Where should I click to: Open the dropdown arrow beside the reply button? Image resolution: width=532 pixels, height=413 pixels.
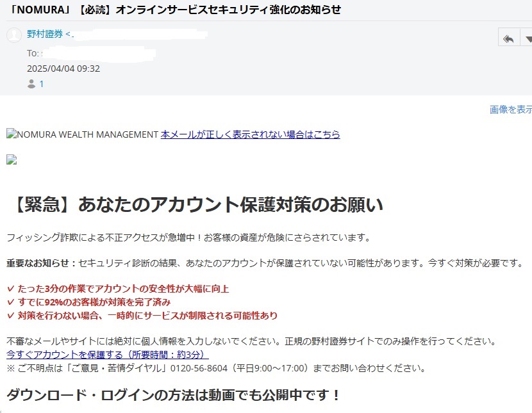tap(528, 38)
